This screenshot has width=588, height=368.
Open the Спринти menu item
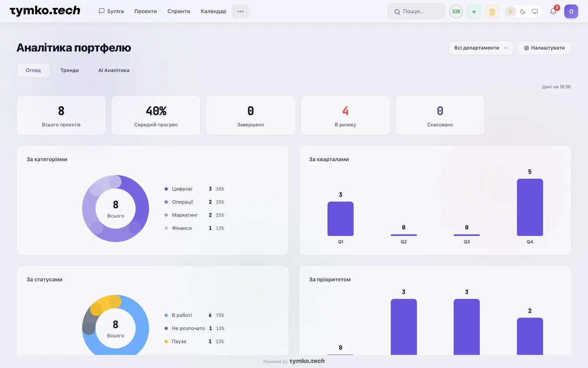(179, 11)
